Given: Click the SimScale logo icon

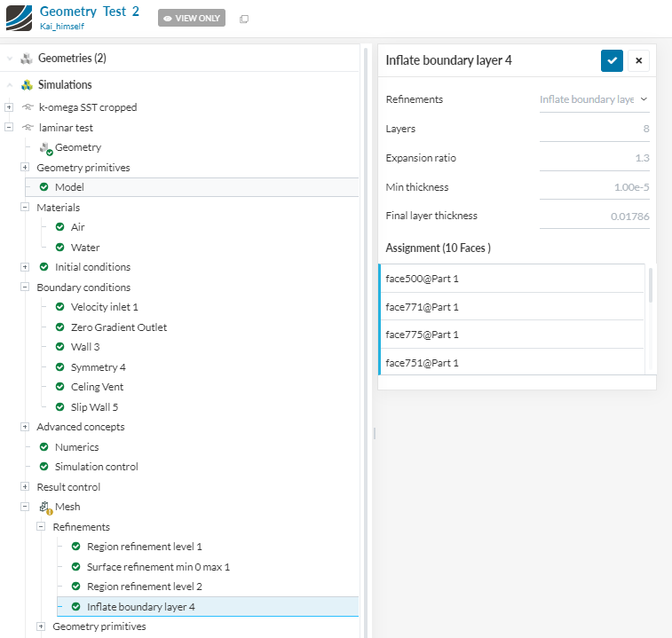Looking at the screenshot, I should click(19, 18).
